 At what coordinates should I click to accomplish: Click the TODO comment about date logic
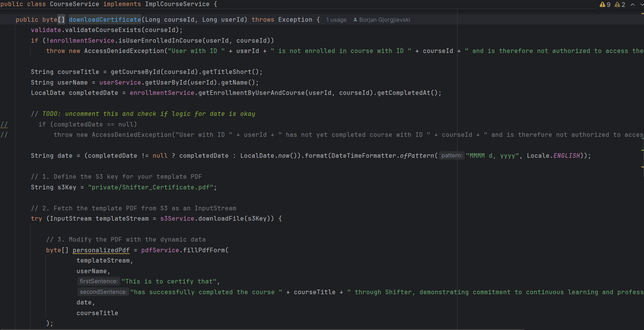[x=143, y=114]
